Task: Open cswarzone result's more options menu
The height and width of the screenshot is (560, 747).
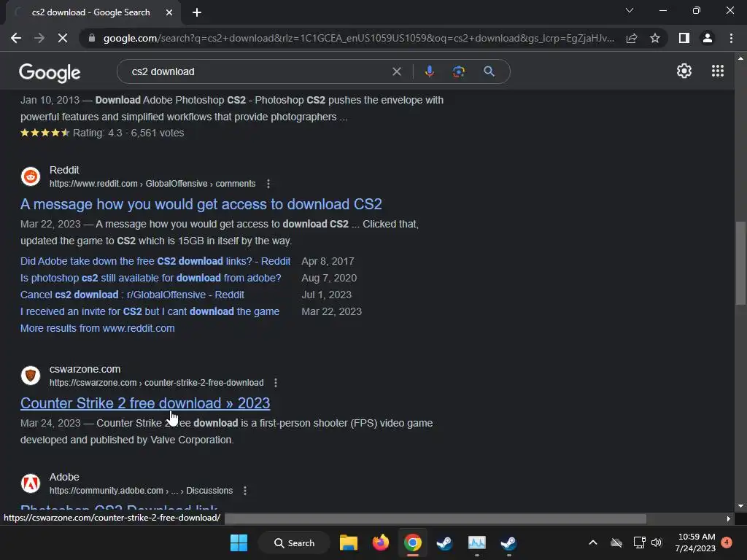Action: 276,383
